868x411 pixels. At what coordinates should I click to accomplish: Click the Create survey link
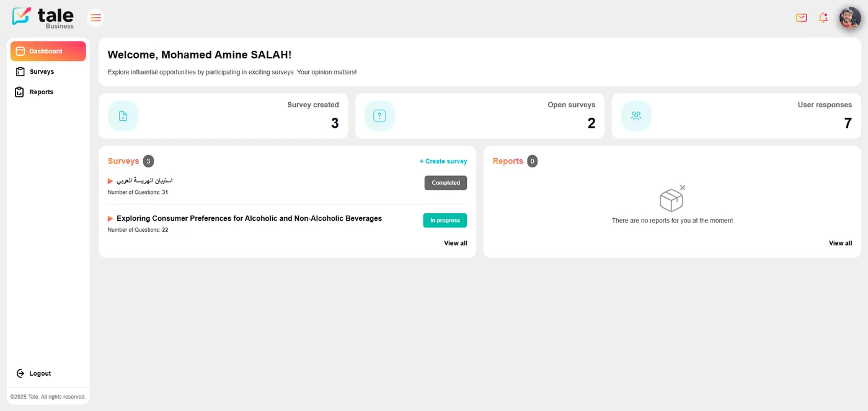click(x=443, y=161)
